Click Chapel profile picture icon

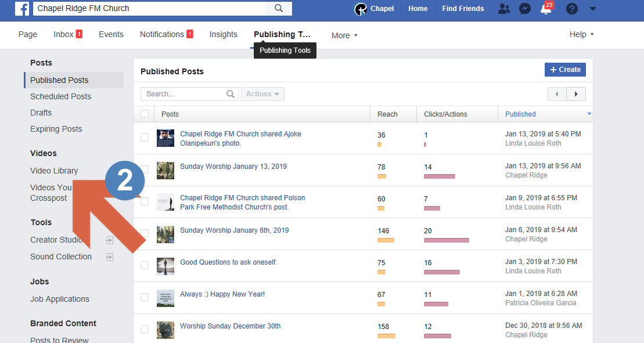(360, 9)
